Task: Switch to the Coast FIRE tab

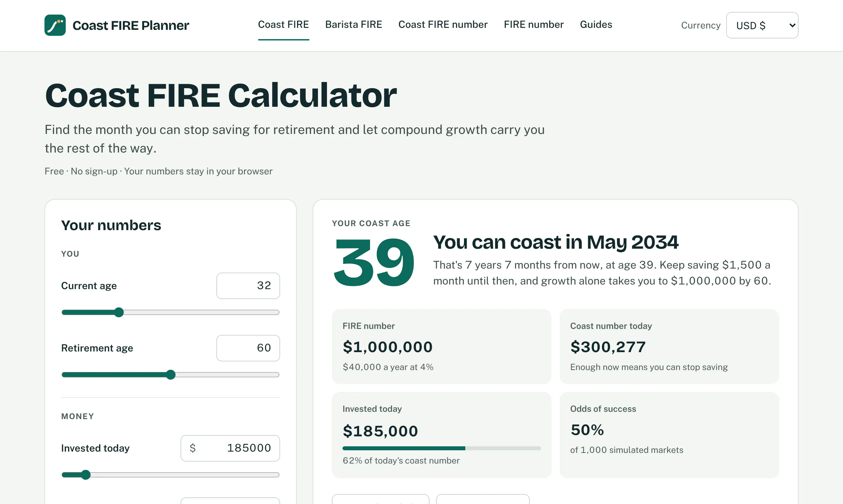Action: (283, 25)
